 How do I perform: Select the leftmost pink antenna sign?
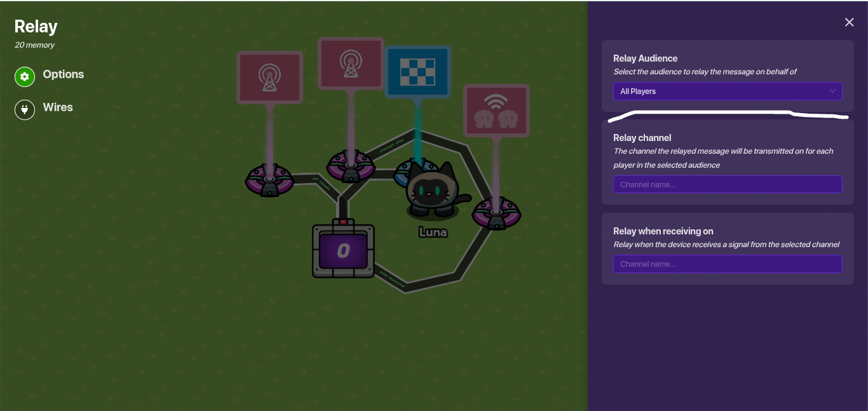pos(269,77)
